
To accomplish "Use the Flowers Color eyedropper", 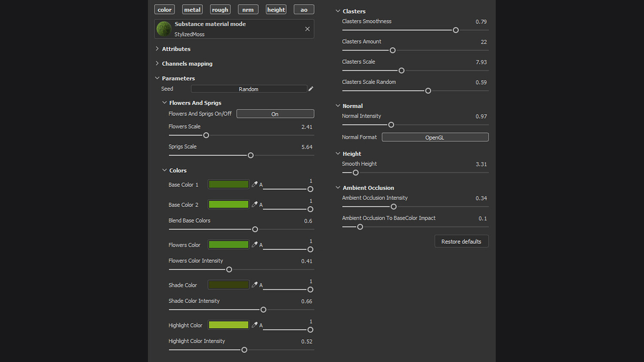I will click(255, 244).
